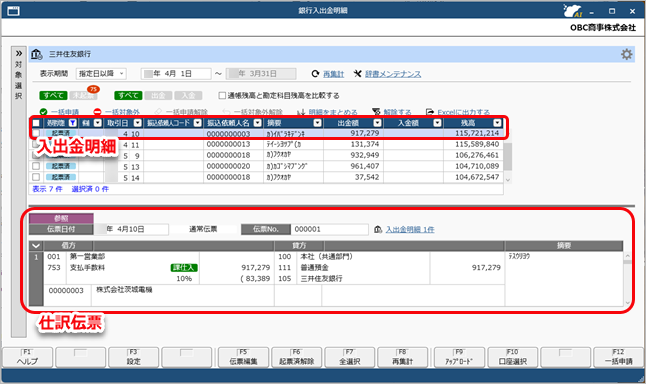Check the row with amount 961,407
The image size is (646, 384).
pyautogui.click(x=36, y=166)
